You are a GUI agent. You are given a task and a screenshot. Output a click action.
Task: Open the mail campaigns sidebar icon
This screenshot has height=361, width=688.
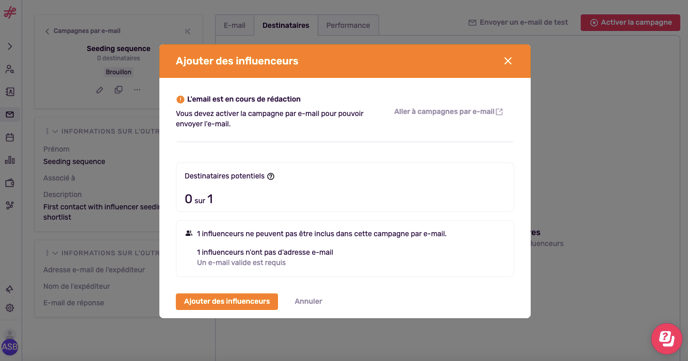pyautogui.click(x=10, y=114)
